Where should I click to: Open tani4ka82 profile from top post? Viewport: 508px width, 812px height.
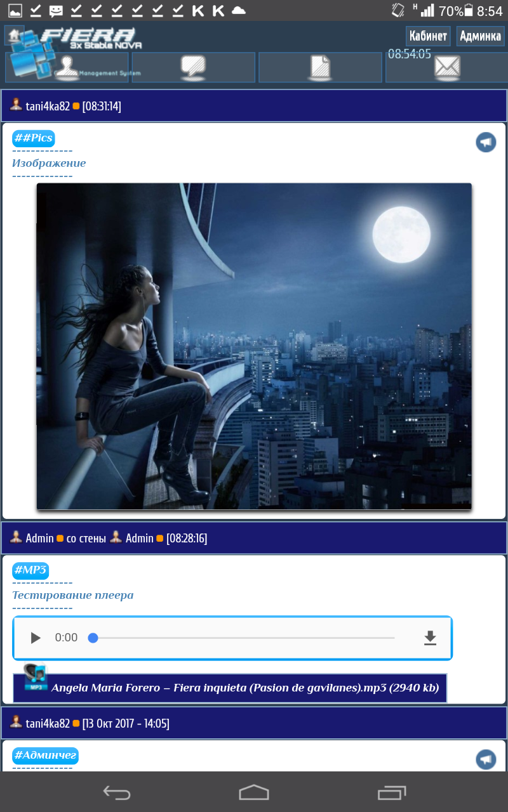pyautogui.click(x=48, y=106)
